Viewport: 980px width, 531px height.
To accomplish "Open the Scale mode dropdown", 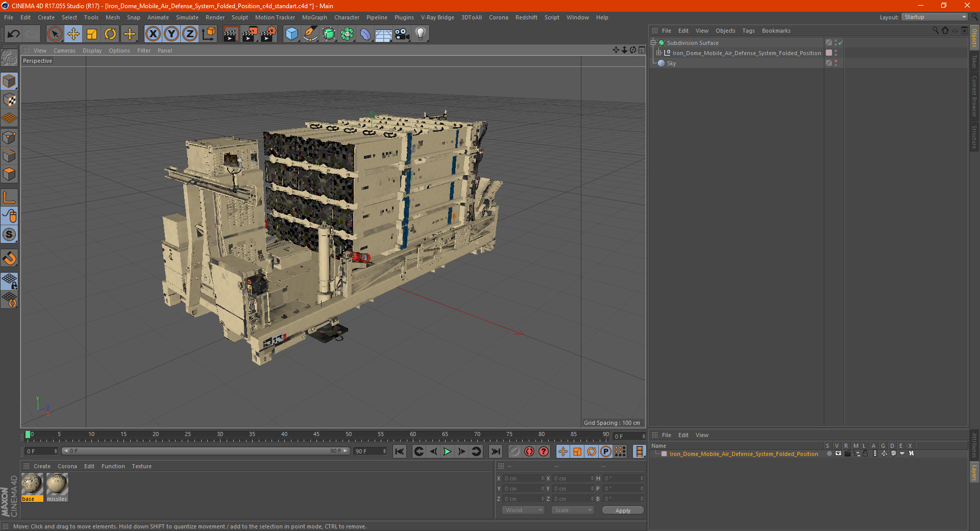I will tap(573, 510).
